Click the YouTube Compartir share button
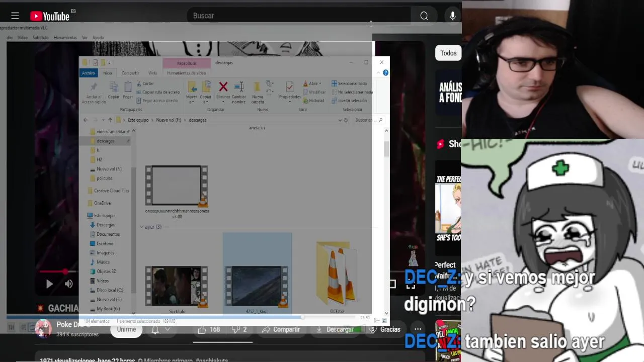 pyautogui.click(x=281, y=330)
